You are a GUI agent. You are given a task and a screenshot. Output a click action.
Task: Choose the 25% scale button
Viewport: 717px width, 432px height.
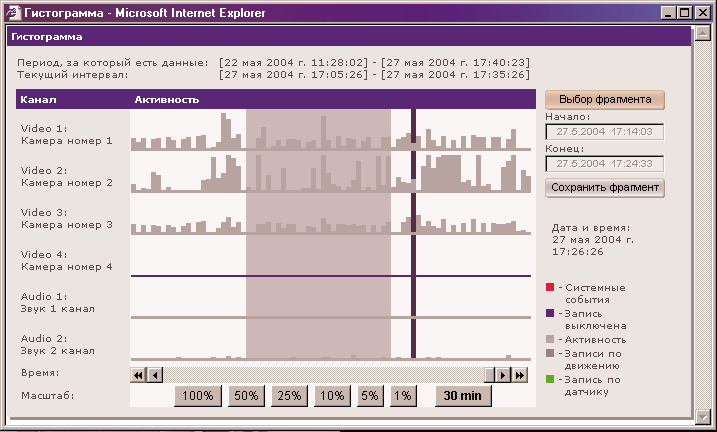[290, 396]
